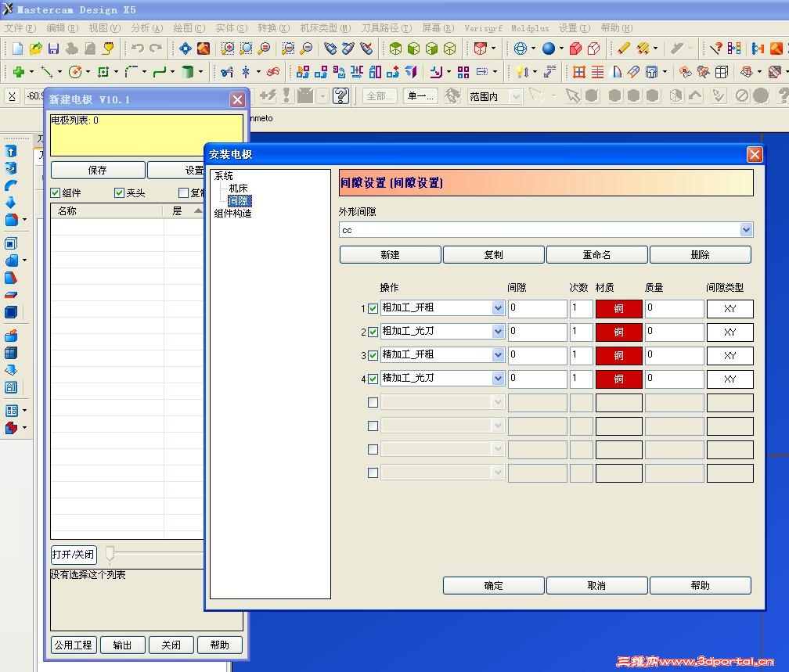Enable the fifth empty operation row checkbox
The image size is (789, 672).
coord(373,402)
